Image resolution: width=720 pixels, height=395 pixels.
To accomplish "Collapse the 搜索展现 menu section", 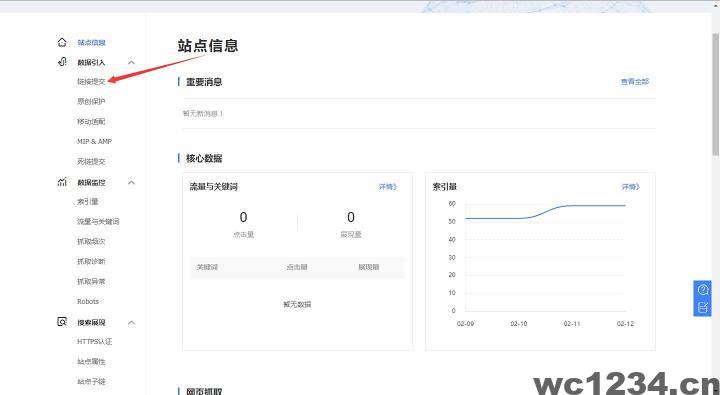I will [x=131, y=322].
